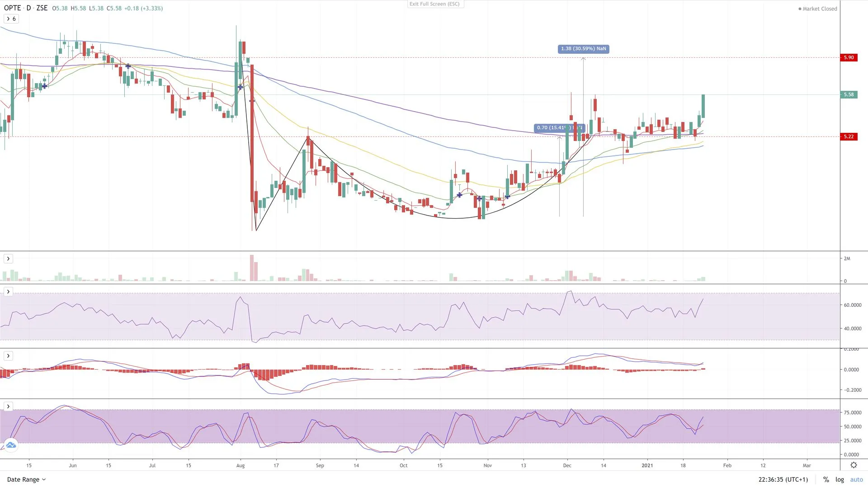
Task: Click the red 5.22 price label
Action: 849,136
